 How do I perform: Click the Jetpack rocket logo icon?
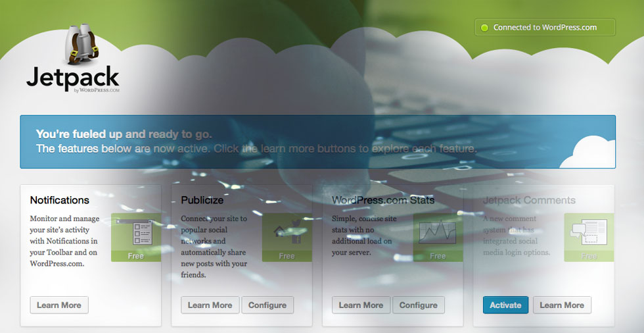pos(83,44)
